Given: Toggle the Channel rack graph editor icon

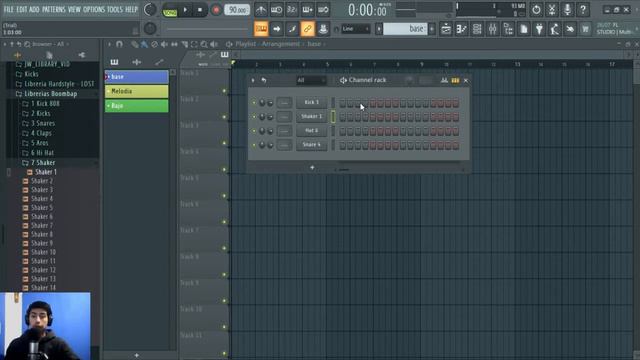Looking at the screenshot, I should (x=444, y=80).
